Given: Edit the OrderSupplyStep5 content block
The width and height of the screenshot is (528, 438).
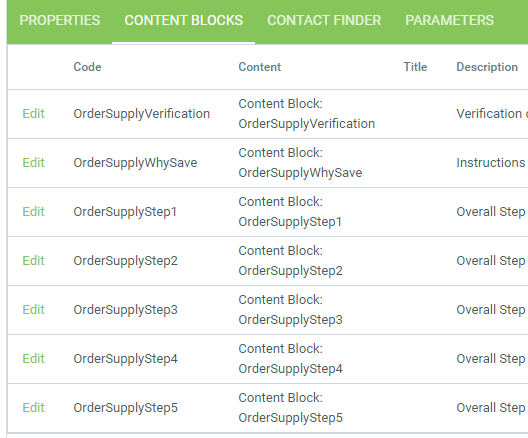Looking at the screenshot, I should [x=33, y=408].
